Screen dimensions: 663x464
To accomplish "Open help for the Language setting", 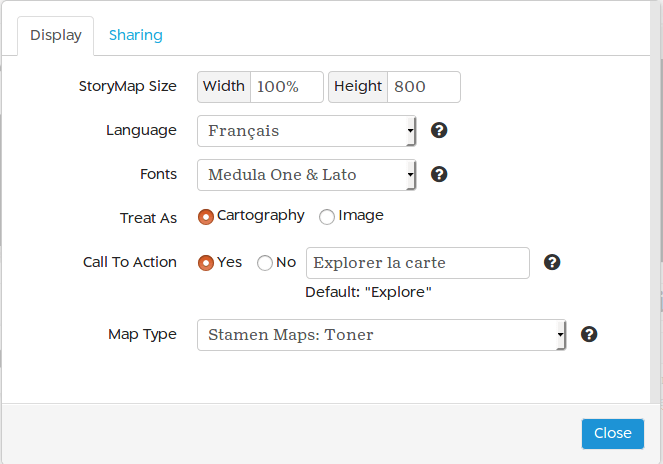I will (439, 130).
